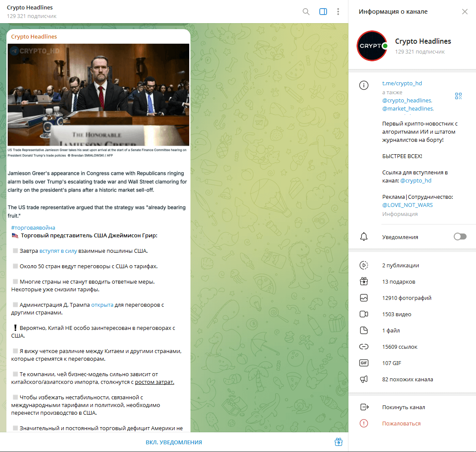Viewport: 476px width, 452px height.
Task: Open the video camera icon next to 1503 видео
Action: (364, 314)
